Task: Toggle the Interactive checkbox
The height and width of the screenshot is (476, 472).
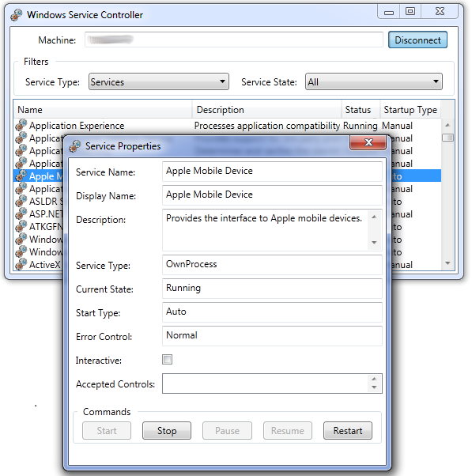Action: [x=168, y=360]
